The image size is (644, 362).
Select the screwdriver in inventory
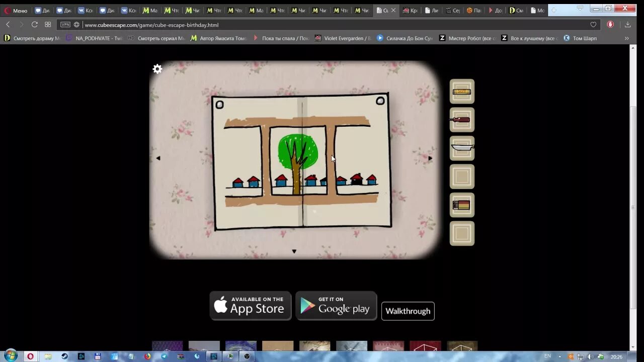462,120
